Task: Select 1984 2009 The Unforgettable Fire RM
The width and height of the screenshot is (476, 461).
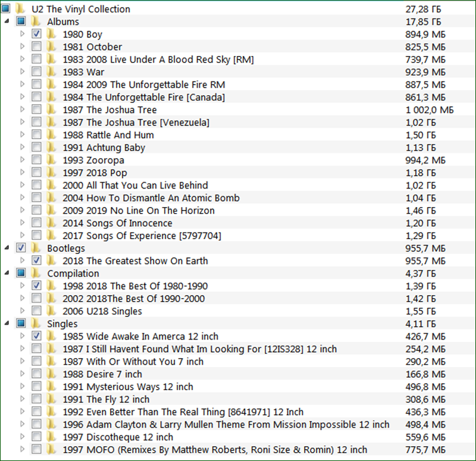Action: [x=144, y=84]
